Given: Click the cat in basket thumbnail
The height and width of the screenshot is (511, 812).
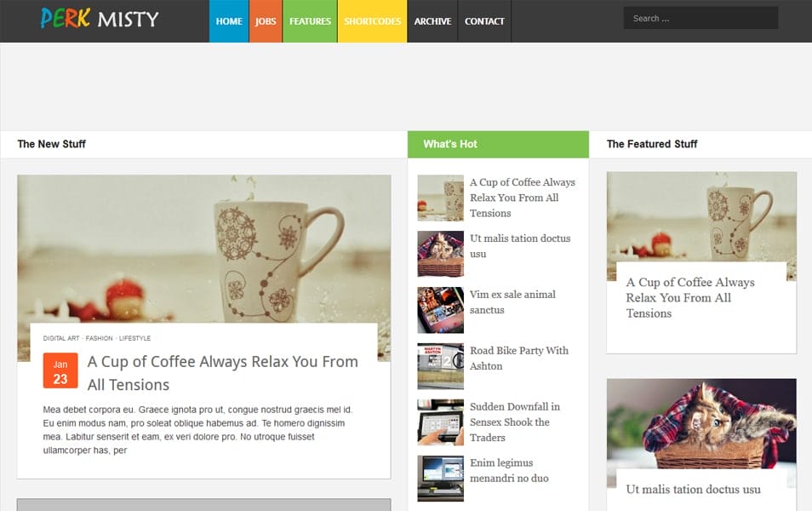Looking at the screenshot, I should click(700, 426).
